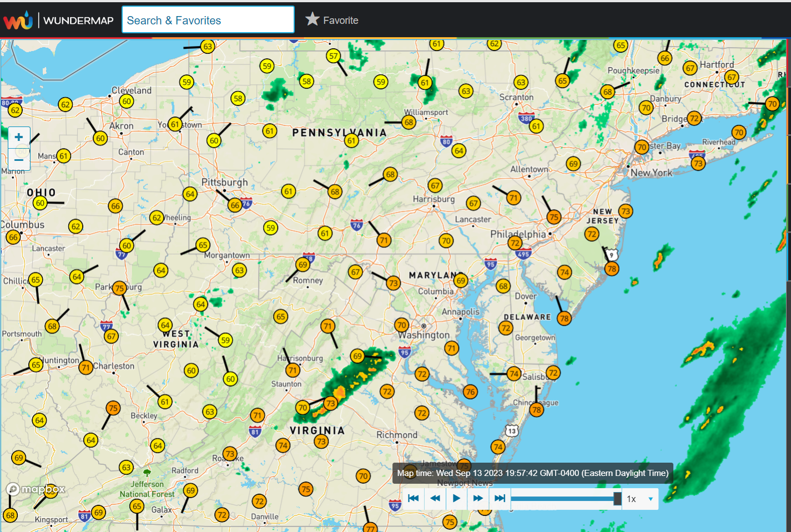Zoom out with the minus button
This screenshot has height=532, width=791.
pos(19,160)
